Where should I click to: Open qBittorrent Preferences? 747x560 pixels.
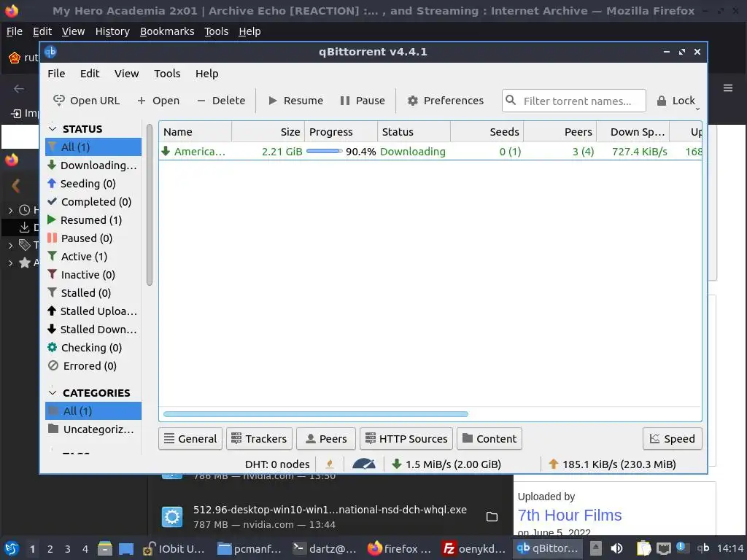coord(446,101)
